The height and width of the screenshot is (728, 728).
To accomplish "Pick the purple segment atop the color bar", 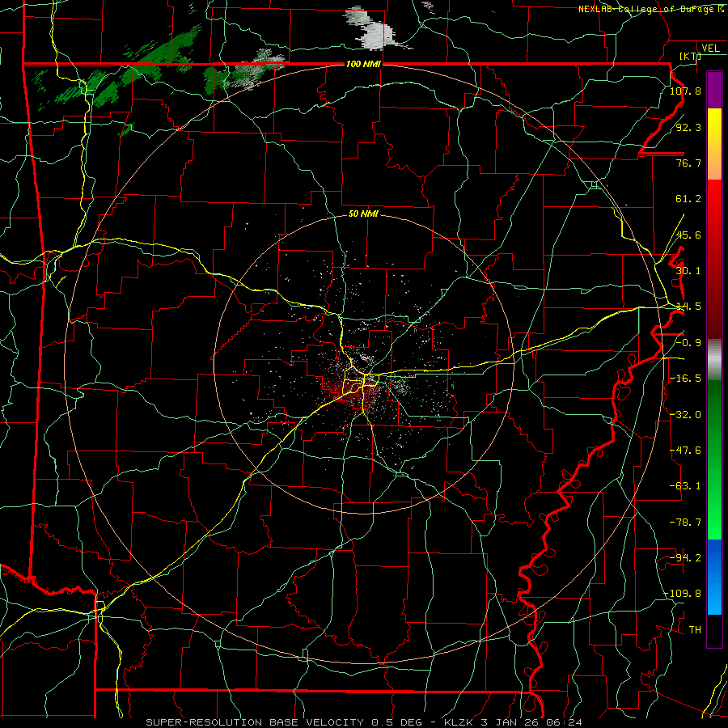I will click(714, 90).
